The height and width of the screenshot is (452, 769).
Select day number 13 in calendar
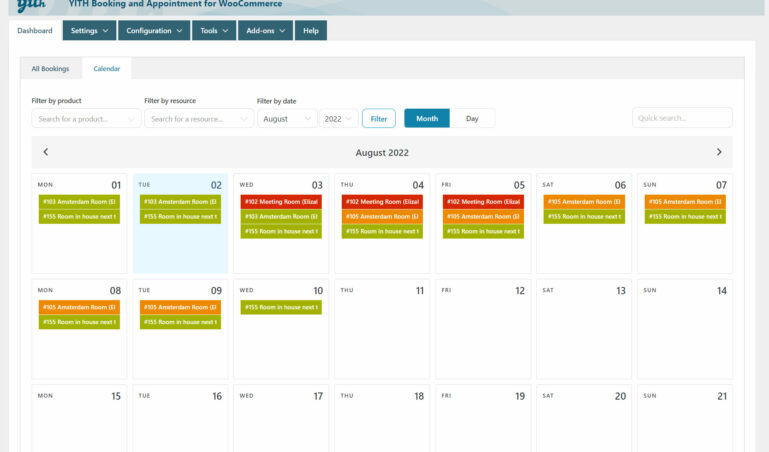pos(621,291)
